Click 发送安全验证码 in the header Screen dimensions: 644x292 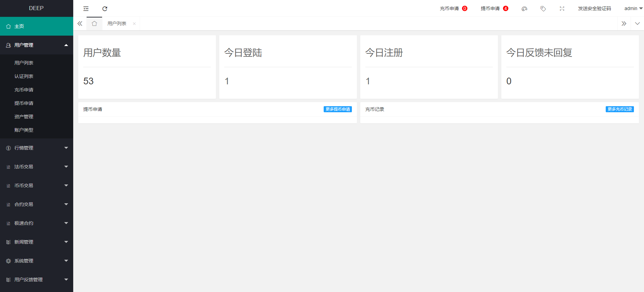point(594,9)
